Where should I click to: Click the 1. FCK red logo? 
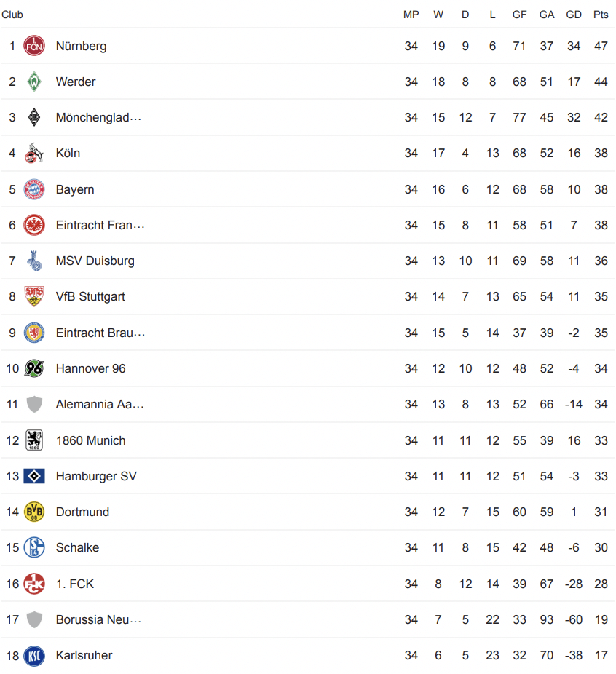pos(34,584)
